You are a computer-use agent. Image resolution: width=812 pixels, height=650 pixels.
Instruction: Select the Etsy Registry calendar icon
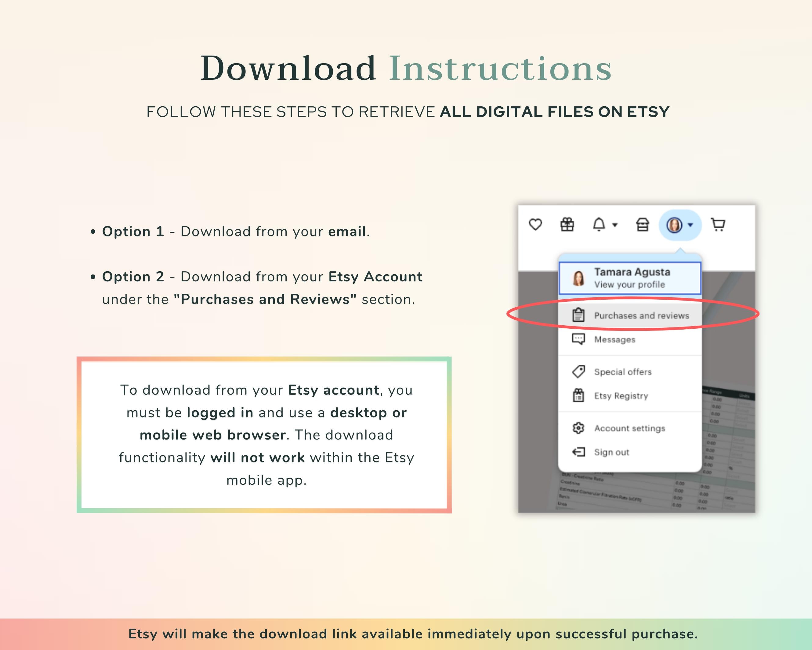point(579,396)
